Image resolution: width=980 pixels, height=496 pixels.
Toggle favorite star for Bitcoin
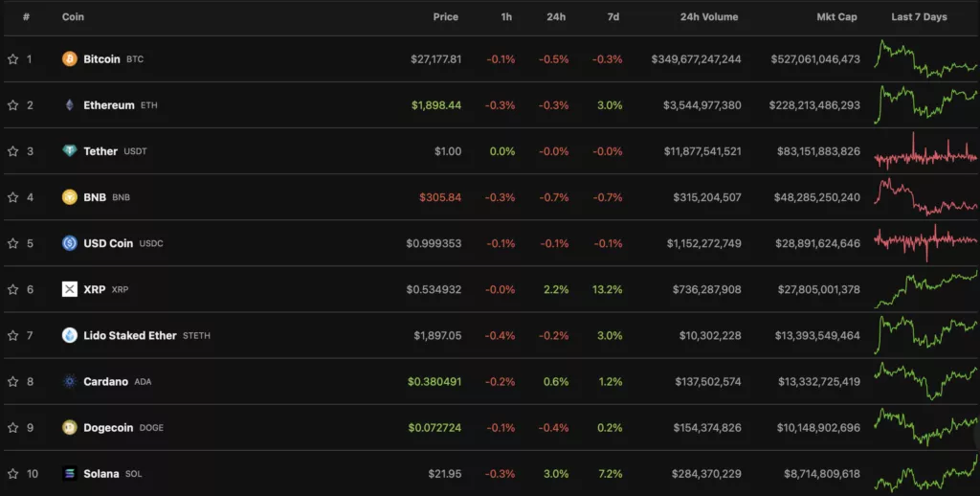(x=12, y=58)
